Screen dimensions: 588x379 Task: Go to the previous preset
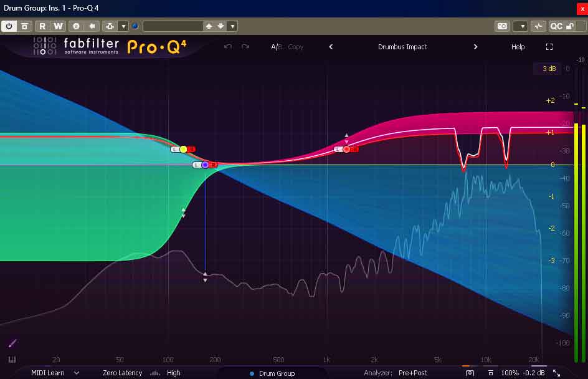(331, 47)
